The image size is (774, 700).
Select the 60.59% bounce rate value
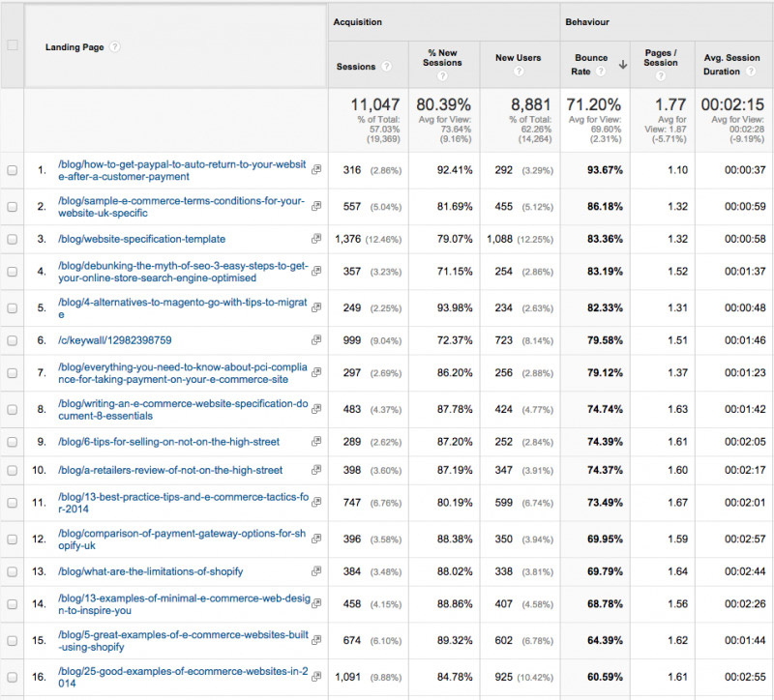pos(605,678)
